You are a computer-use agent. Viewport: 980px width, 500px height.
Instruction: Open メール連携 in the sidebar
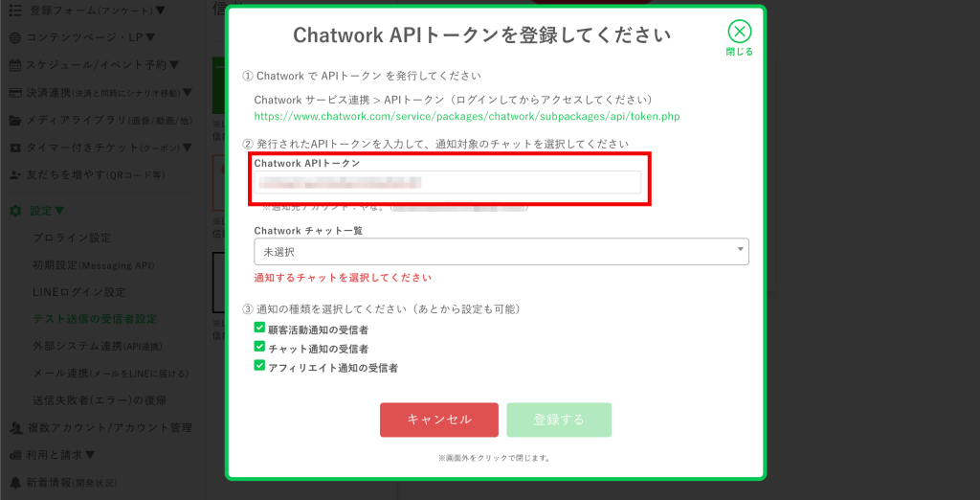[111, 374]
